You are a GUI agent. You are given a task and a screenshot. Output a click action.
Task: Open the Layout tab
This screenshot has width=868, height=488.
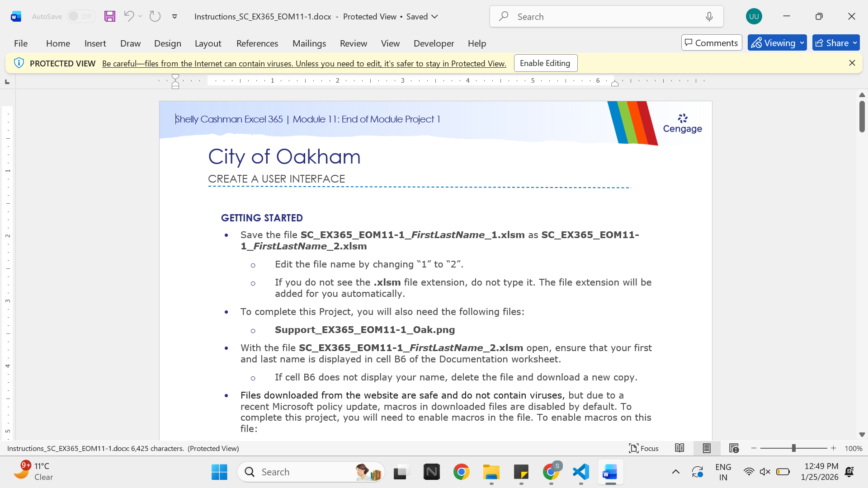click(208, 43)
